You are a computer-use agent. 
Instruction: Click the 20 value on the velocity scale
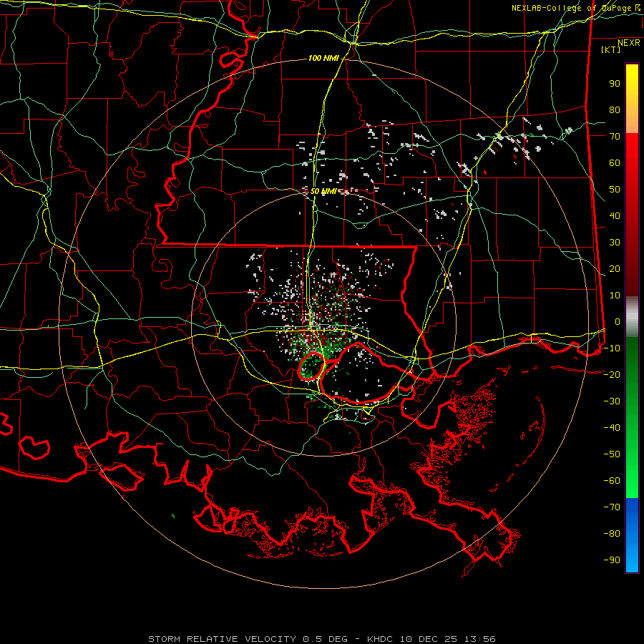(x=615, y=268)
